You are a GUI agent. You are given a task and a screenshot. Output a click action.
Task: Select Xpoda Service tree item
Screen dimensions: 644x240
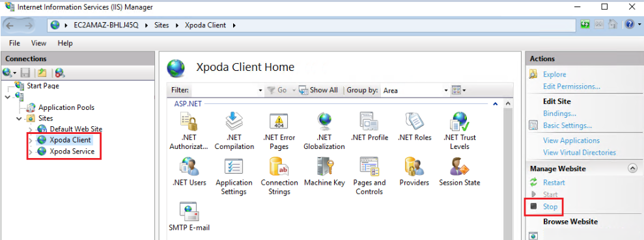[72, 152]
